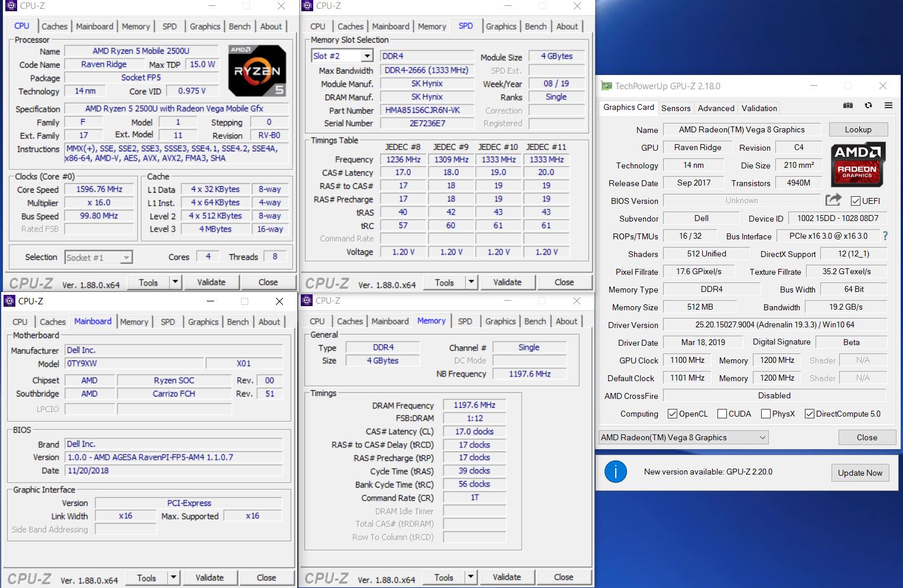
Task: Click Memory tab in the SPD window
Action: [431, 26]
